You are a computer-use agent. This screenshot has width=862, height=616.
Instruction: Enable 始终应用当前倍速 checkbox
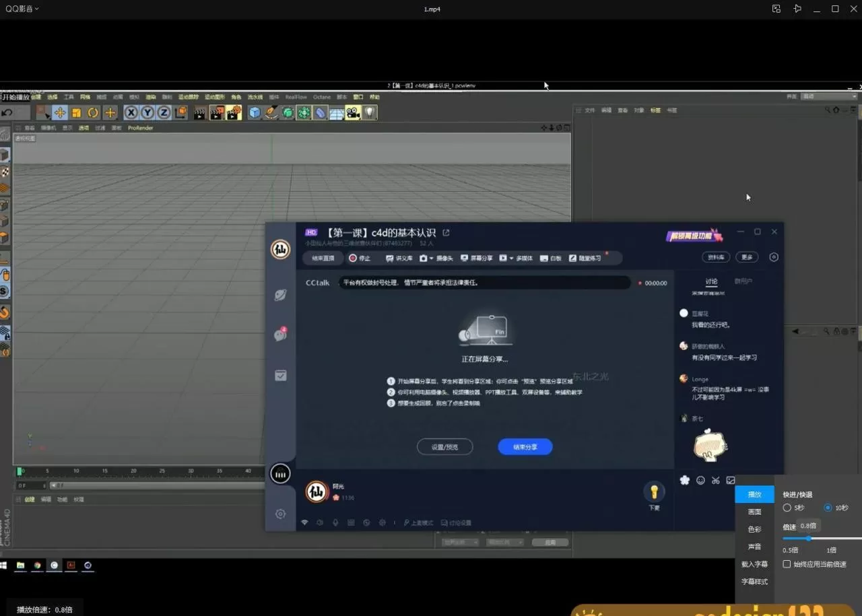click(787, 564)
